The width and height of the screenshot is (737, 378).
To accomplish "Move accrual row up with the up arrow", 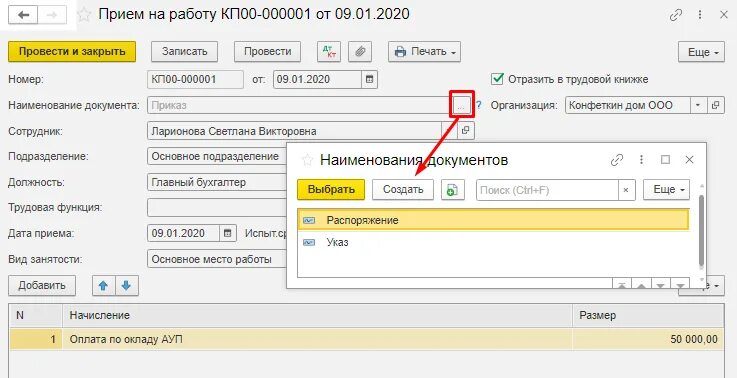I will pos(103,285).
